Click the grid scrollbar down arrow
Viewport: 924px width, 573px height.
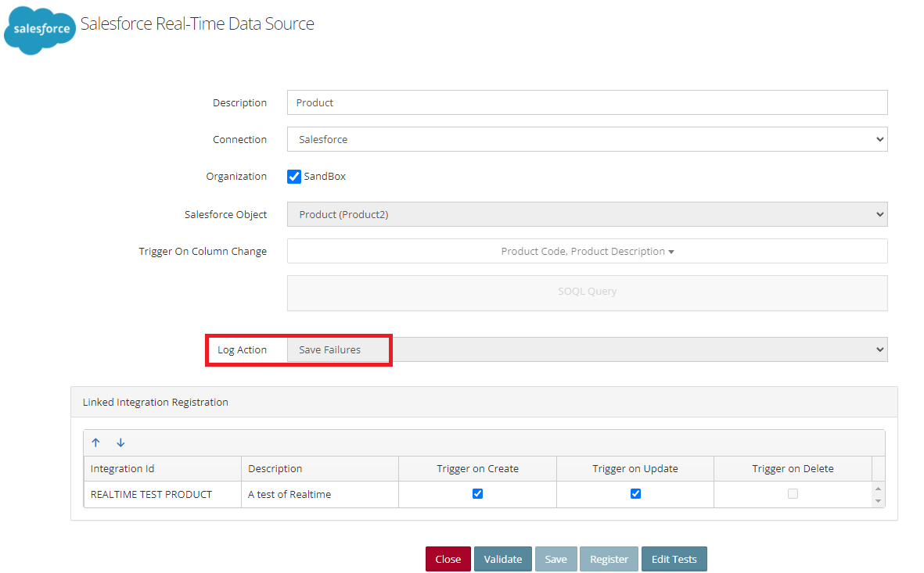click(x=878, y=501)
